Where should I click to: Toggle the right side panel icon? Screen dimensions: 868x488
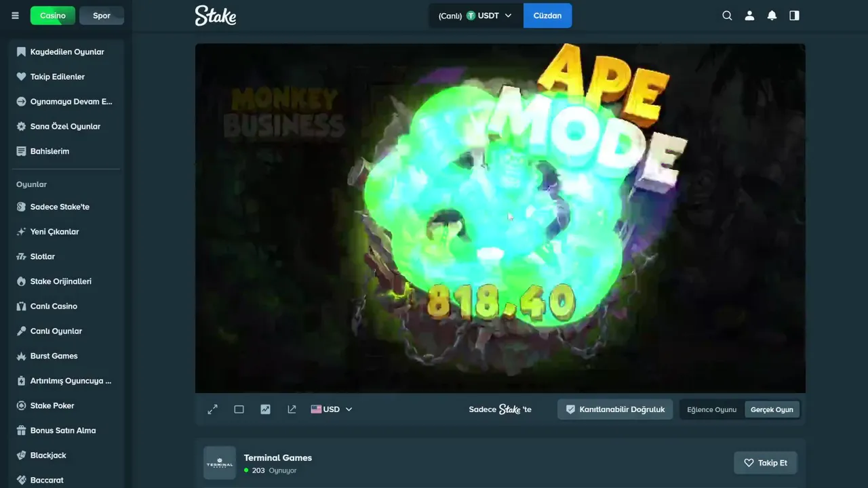[x=794, y=16]
